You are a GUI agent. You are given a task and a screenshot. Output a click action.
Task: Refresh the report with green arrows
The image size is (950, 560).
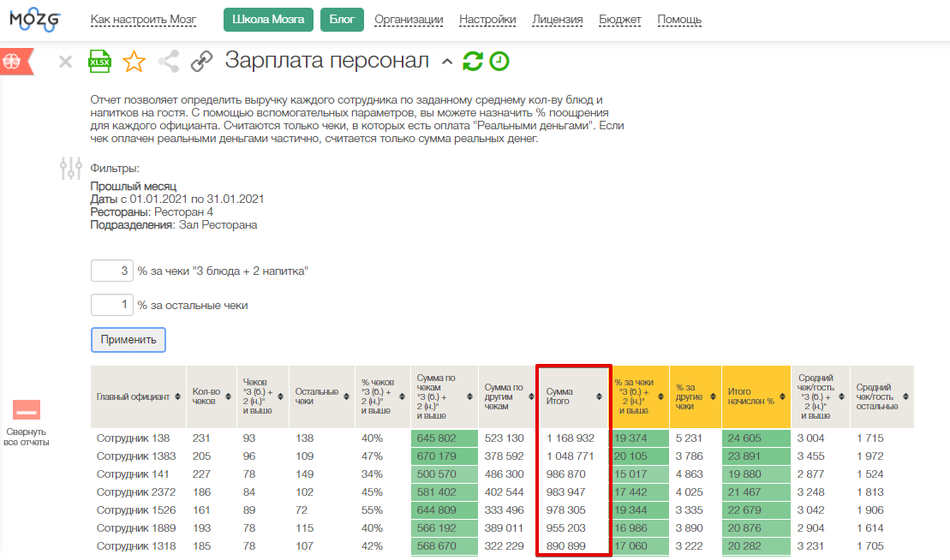(x=473, y=61)
